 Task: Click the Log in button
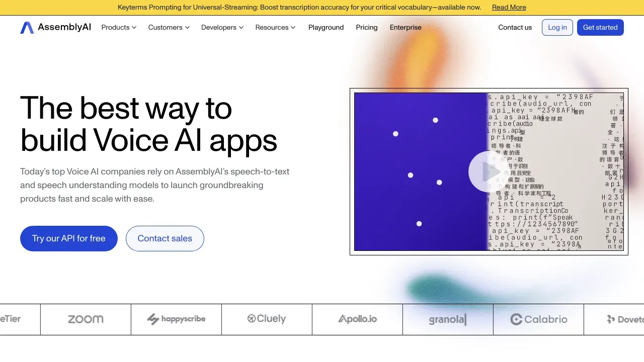(x=557, y=27)
